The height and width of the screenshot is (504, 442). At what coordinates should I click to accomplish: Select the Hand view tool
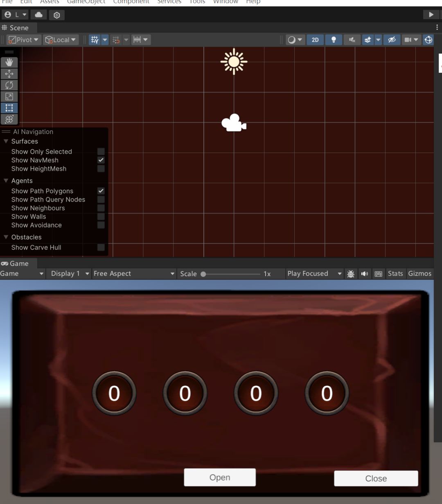tap(9, 62)
